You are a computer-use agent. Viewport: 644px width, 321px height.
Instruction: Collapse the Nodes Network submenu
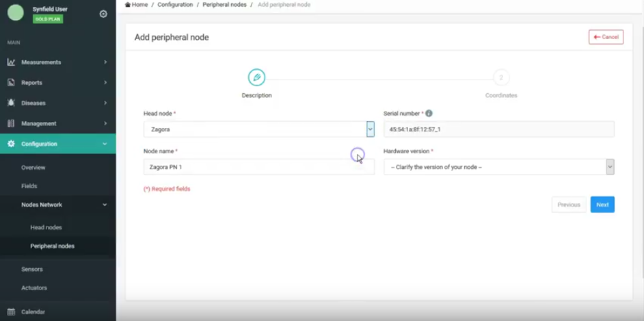[105, 205]
